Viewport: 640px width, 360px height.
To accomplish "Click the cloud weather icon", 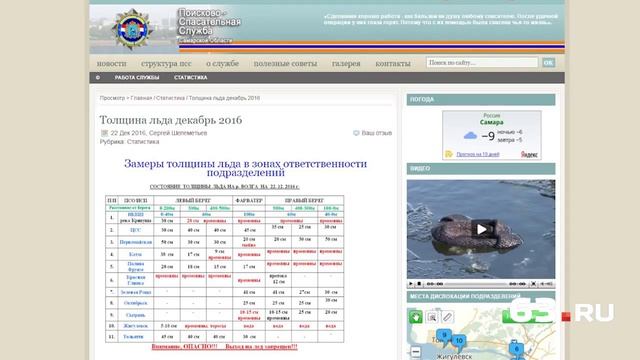I will coord(470,136).
